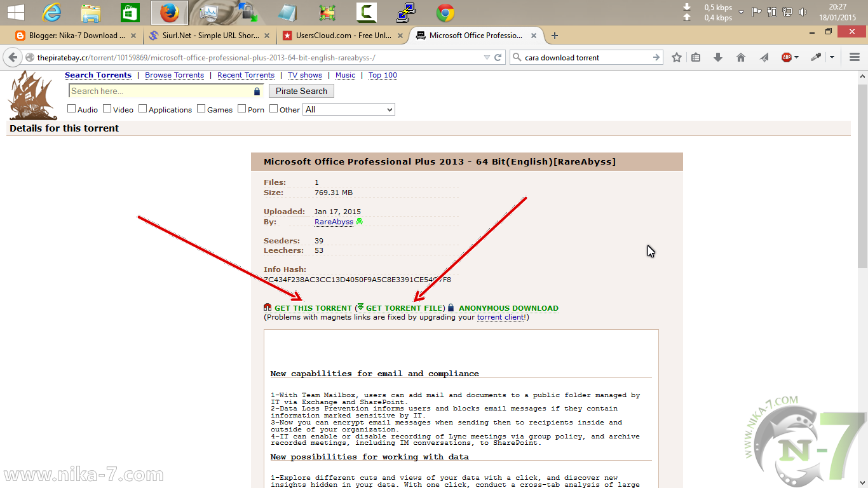Click ANONYMOUS DOWNLOAD link
Viewport: 868px width, 488px height.
(508, 308)
